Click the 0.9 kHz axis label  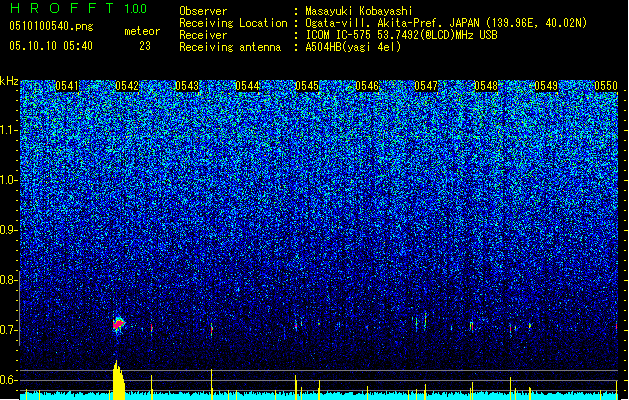(8, 230)
